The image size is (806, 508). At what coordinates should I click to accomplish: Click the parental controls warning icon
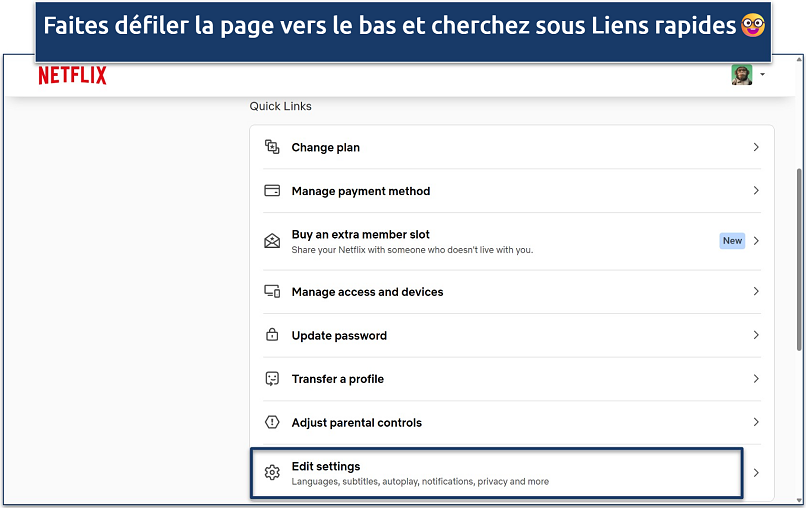272,423
